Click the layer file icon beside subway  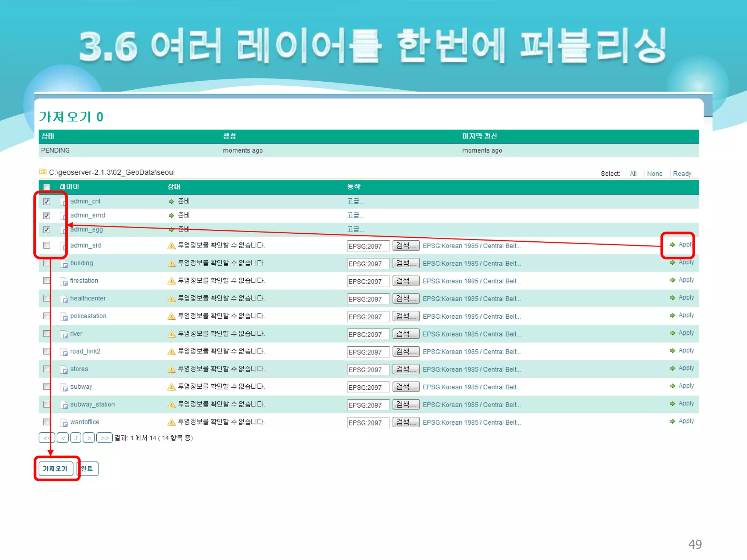(x=64, y=387)
